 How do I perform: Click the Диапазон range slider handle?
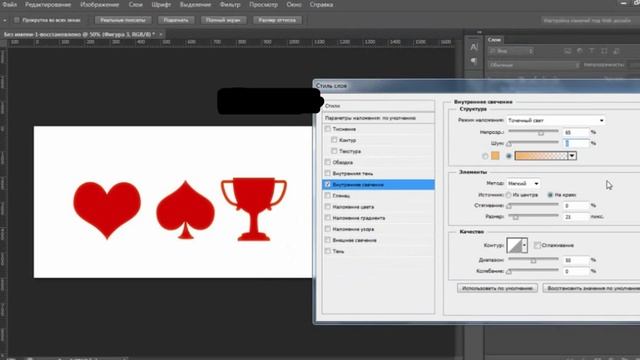pos(533,260)
